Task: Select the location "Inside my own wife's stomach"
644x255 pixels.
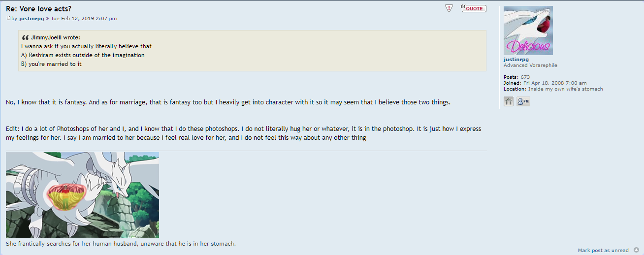Action: tap(565, 89)
